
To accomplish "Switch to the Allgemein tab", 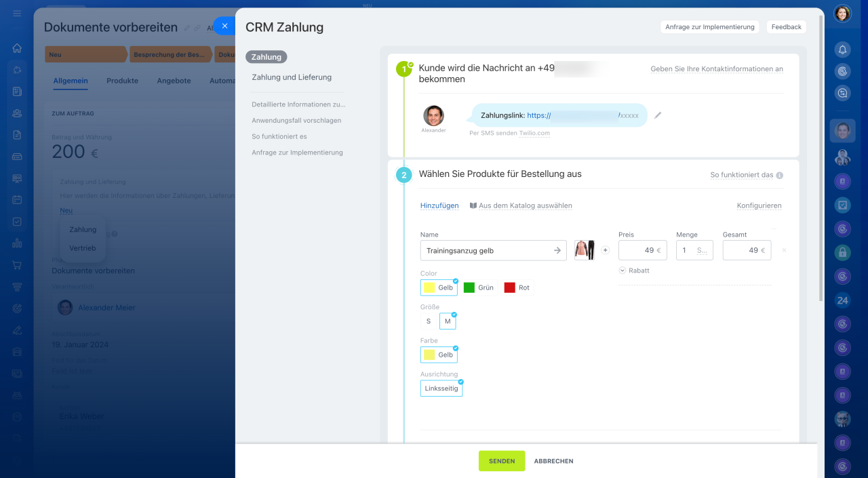I will click(71, 81).
